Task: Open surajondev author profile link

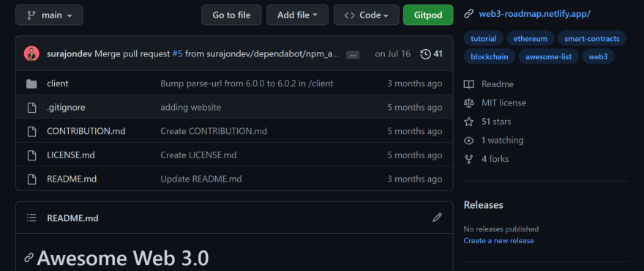Action: pos(70,54)
